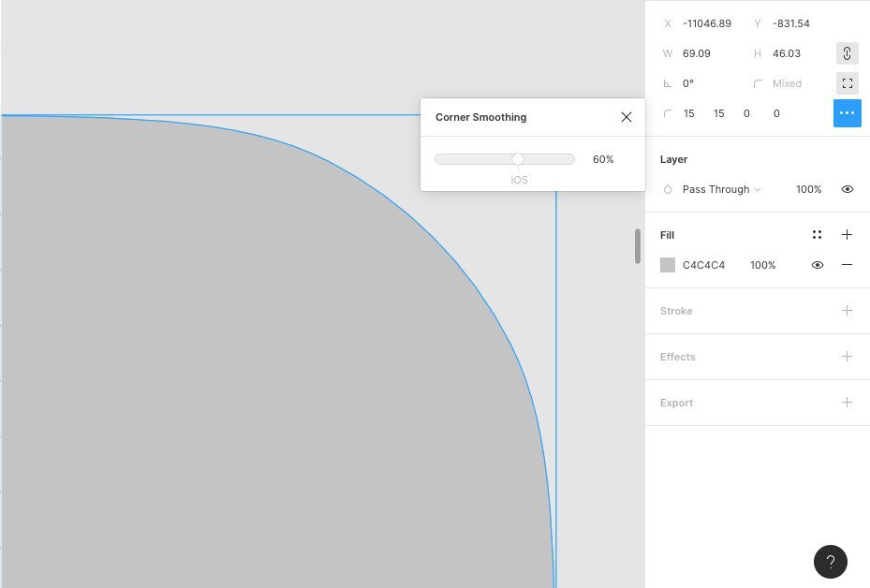Image resolution: width=870 pixels, height=588 pixels.
Task: Toggle constrain proportions lock icon
Action: coord(847,53)
